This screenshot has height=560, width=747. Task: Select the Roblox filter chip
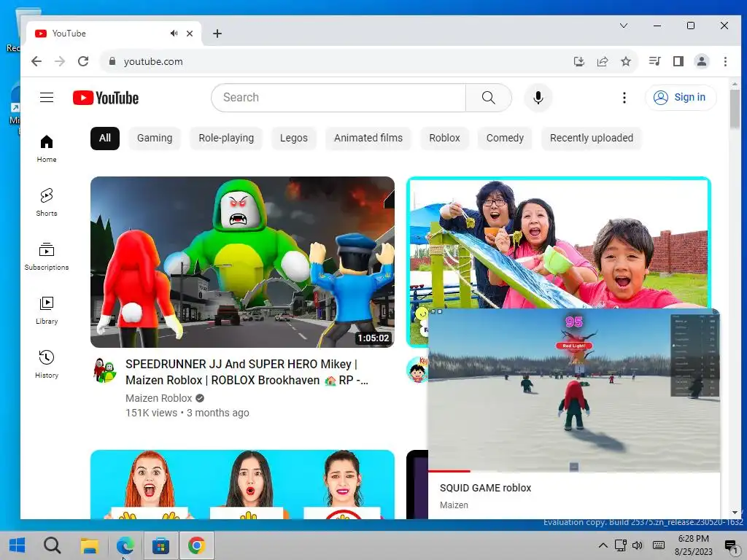click(444, 138)
